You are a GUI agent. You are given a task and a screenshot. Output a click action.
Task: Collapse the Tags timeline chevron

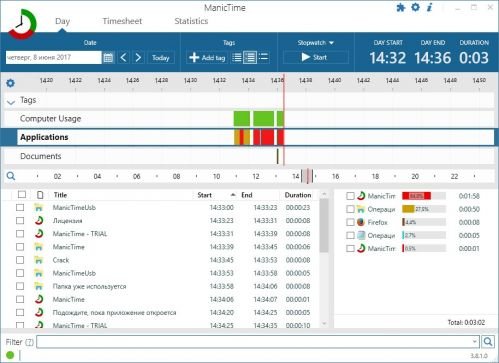point(11,102)
